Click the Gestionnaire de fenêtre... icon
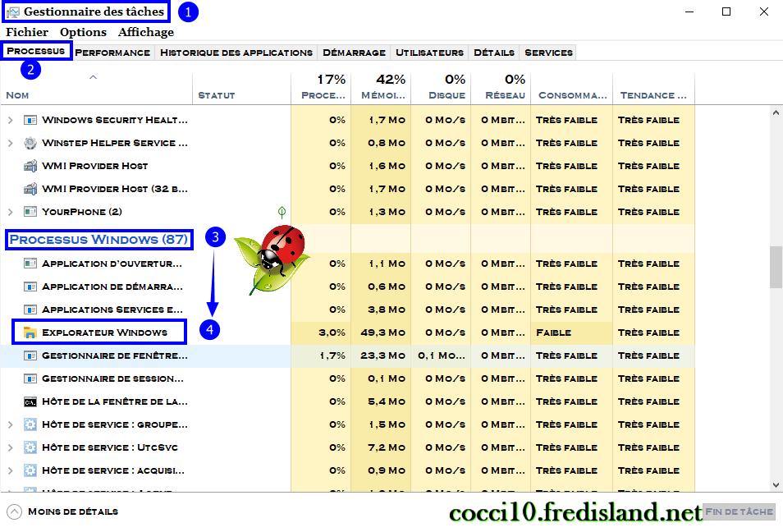The image size is (783, 532). (30, 355)
